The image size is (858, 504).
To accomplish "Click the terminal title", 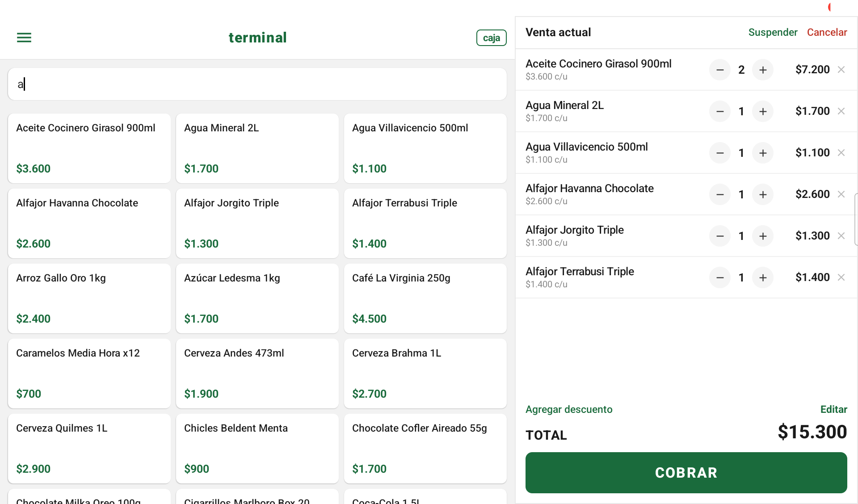I will (257, 38).
